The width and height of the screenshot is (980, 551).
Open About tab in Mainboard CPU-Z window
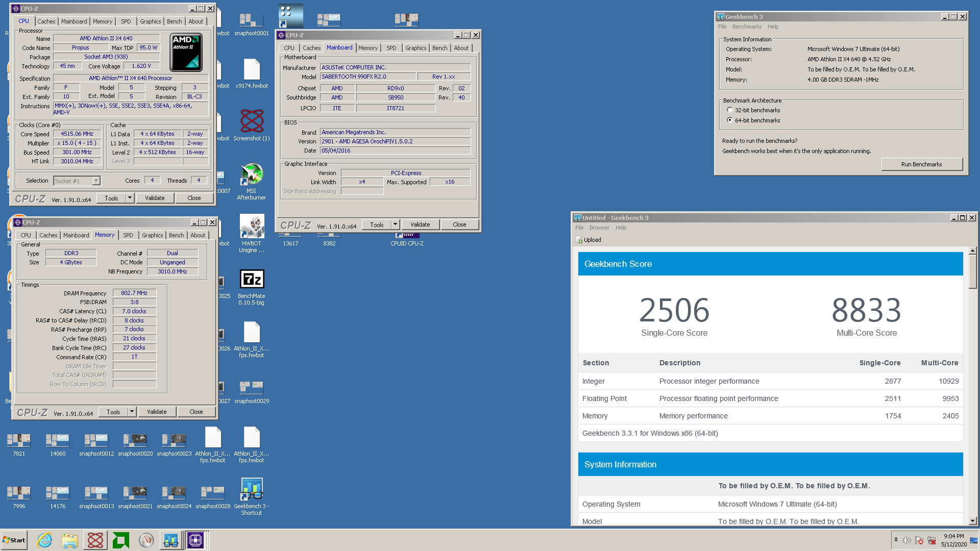click(x=461, y=48)
